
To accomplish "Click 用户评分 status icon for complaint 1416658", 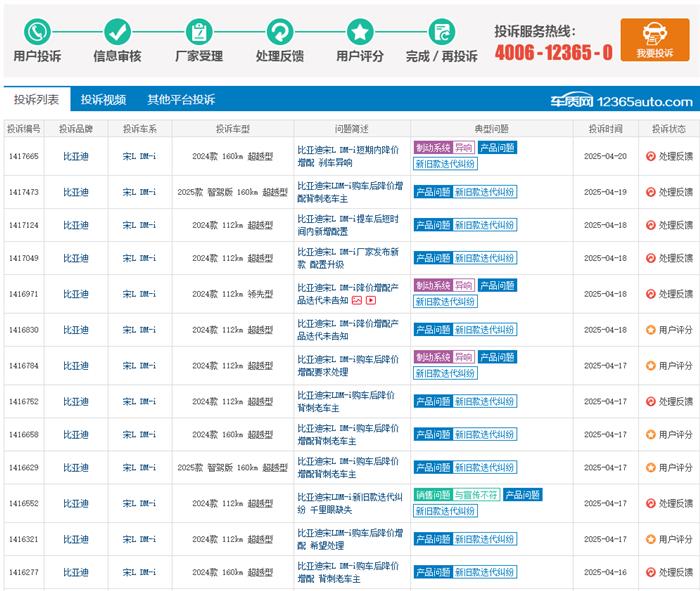I will [x=650, y=434].
